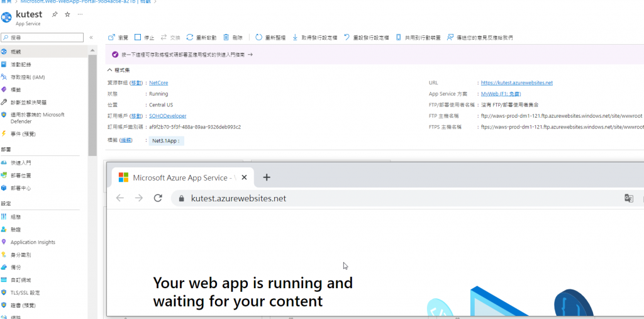Mark kutest as favorite with star
Viewport: 644px width, 319px height.
pyautogui.click(x=68, y=14)
